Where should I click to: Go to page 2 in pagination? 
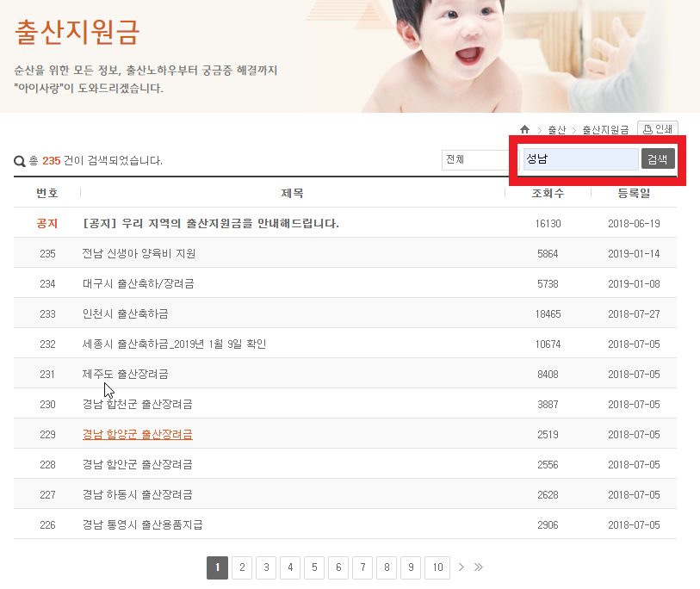click(242, 567)
